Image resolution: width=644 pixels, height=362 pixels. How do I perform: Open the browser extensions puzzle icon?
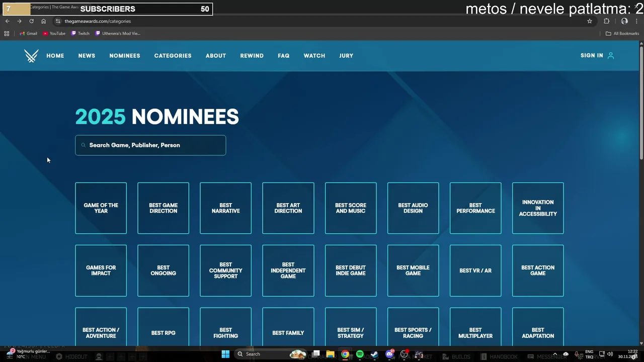click(606, 21)
